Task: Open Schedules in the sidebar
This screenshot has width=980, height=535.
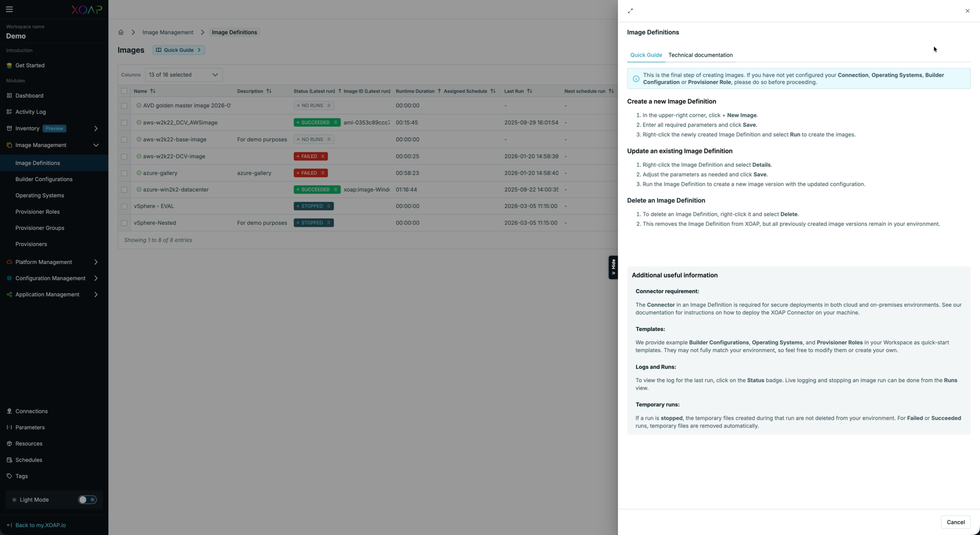Action: tap(29, 460)
